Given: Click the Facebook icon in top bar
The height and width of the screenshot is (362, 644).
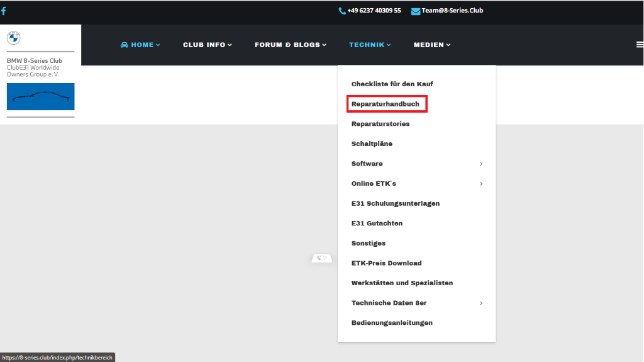Looking at the screenshot, I should pos(4,11).
